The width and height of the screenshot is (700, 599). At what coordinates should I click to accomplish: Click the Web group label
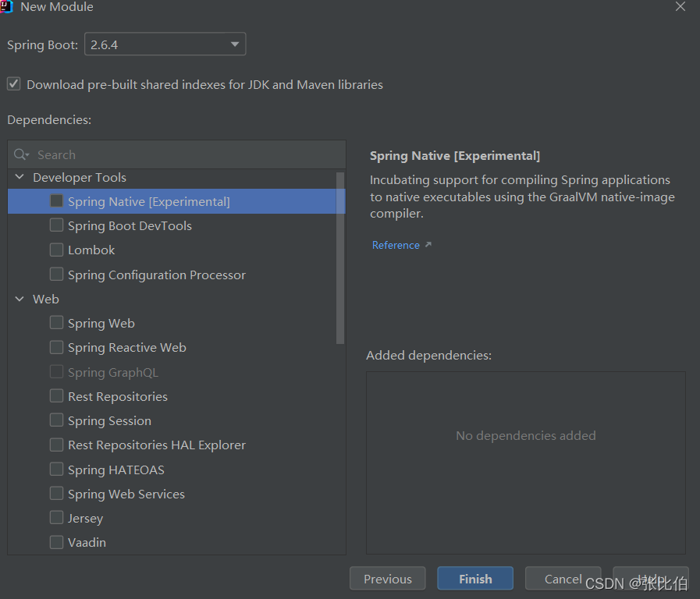click(45, 299)
